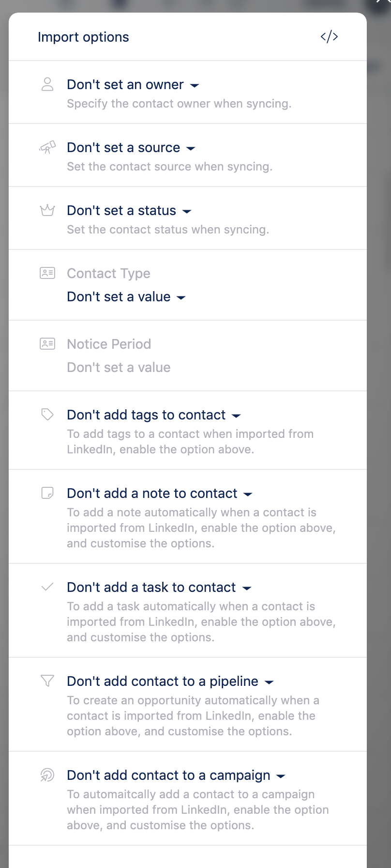Expand "Don't add tags to contact" dropdown

click(154, 415)
